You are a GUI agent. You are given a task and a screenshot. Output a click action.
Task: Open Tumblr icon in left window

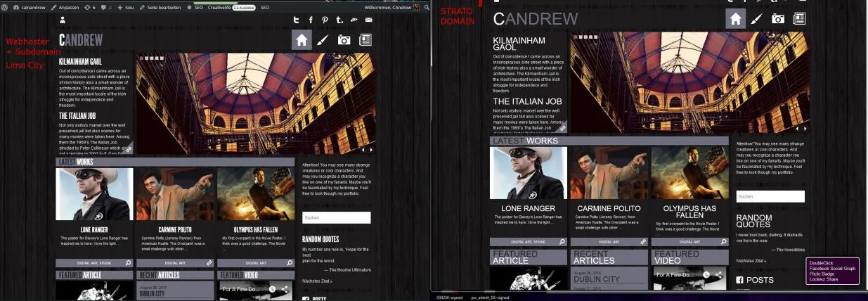[x=339, y=20]
